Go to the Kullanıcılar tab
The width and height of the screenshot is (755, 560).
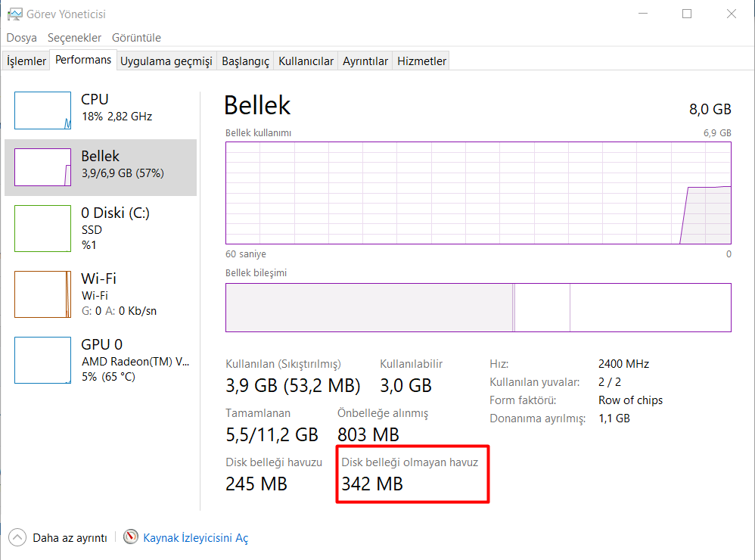pyautogui.click(x=306, y=61)
